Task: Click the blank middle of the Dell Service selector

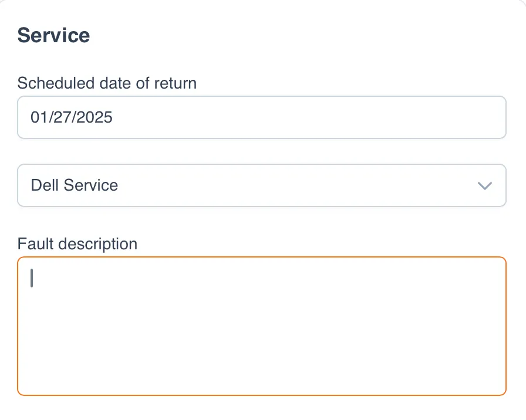Action: pos(294,185)
